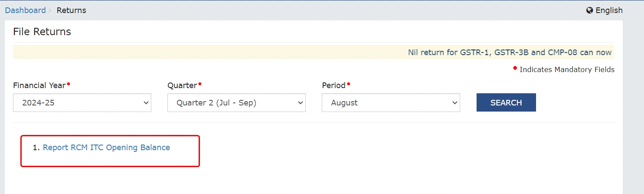
Task: Click the Indicates Mandatory Fields legend text
Action: (567, 69)
